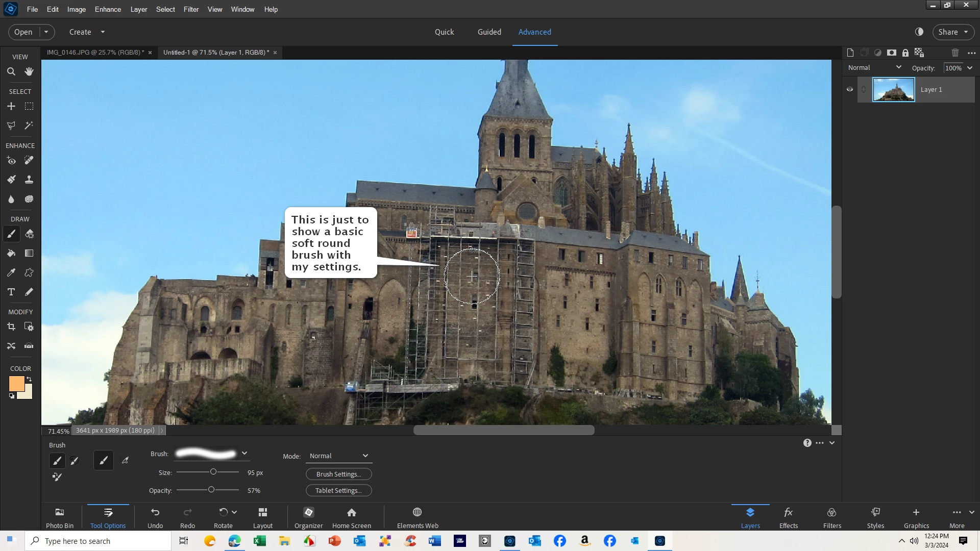Viewport: 980px width, 551px height.
Task: Select the Eraser tool
Action: (29, 234)
